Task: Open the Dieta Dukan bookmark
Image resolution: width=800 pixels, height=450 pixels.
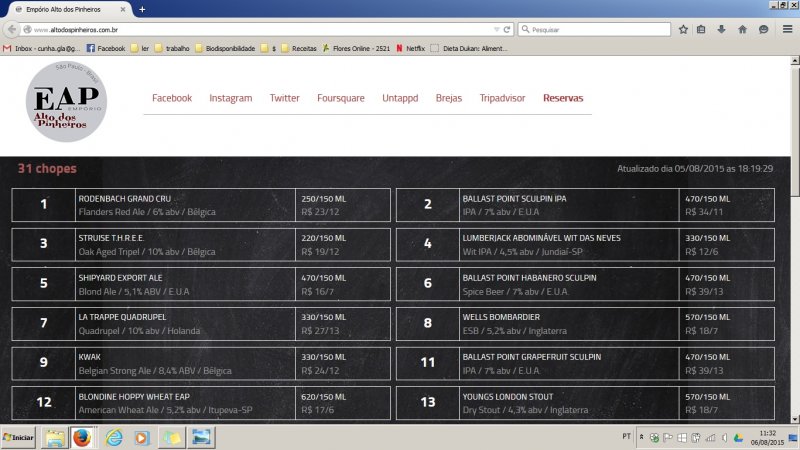Action: pos(469,48)
